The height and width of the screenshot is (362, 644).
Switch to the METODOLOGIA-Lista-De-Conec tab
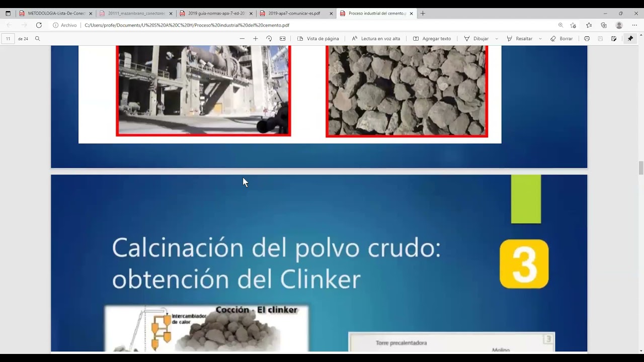52,14
